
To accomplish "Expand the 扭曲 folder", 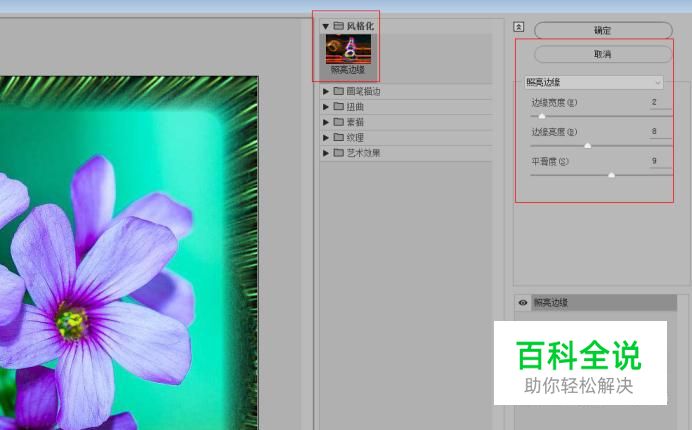I will pyautogui.click(x=326, y=107).
